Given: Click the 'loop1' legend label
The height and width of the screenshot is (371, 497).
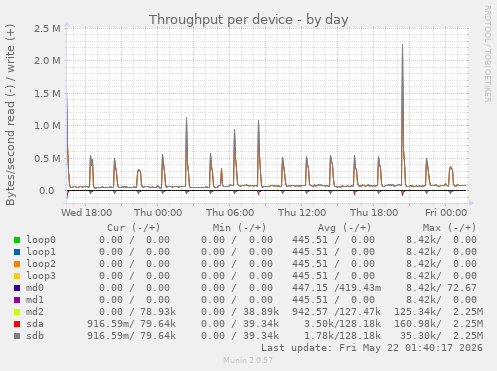Looking at the screenshot, I should coord(41,252).
